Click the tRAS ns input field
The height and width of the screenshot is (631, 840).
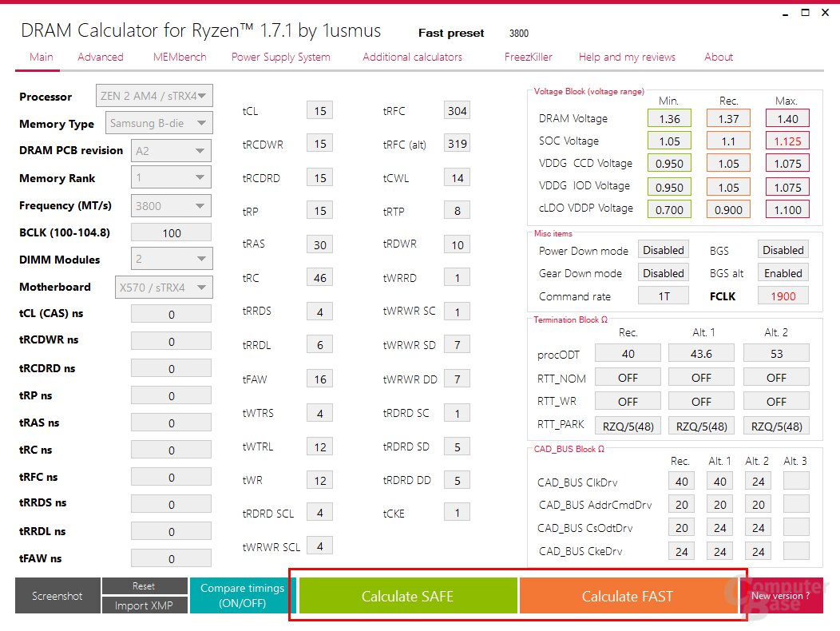(172, 423)
